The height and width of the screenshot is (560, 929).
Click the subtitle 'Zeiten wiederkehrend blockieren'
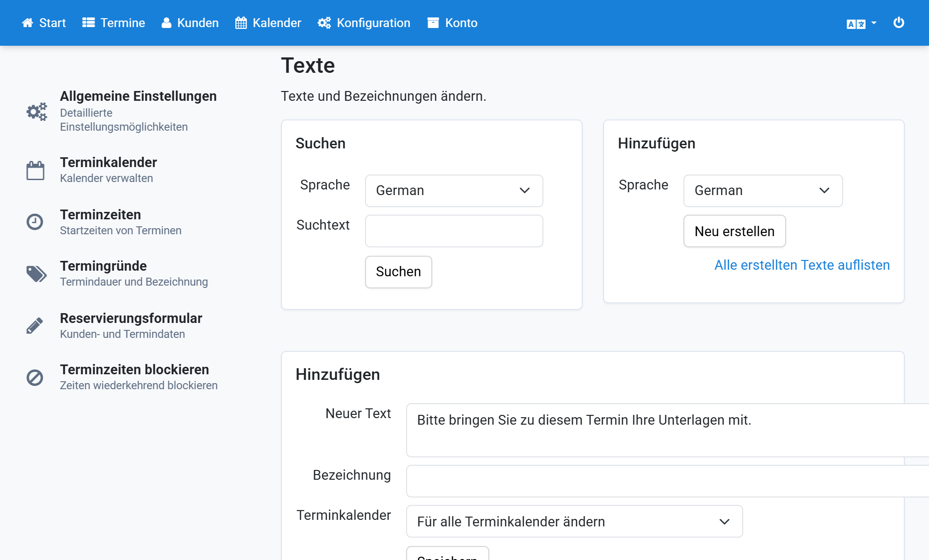click(x=139, y=385)
